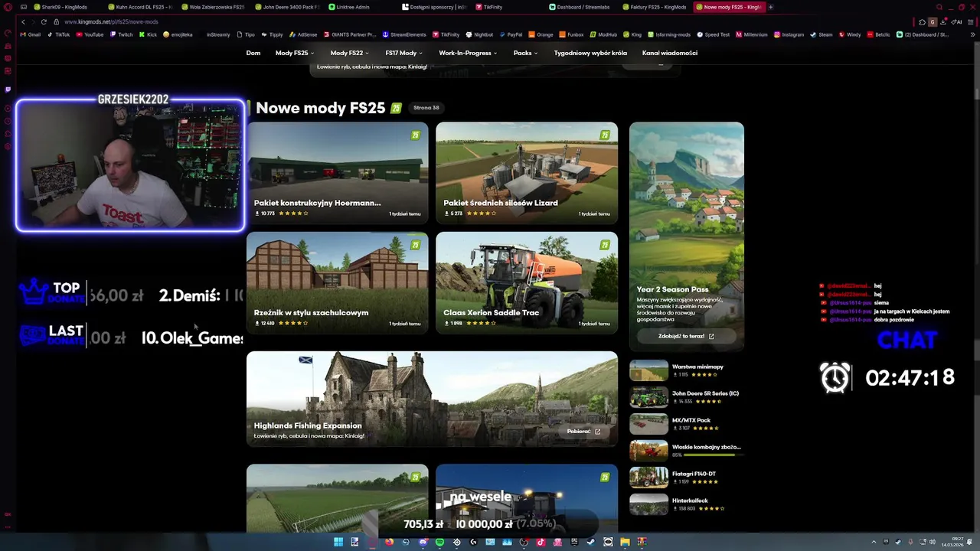Open Discord from the taskbar
Image resolution: width=980 pixels, height=551 pixels.
[423, 542]
